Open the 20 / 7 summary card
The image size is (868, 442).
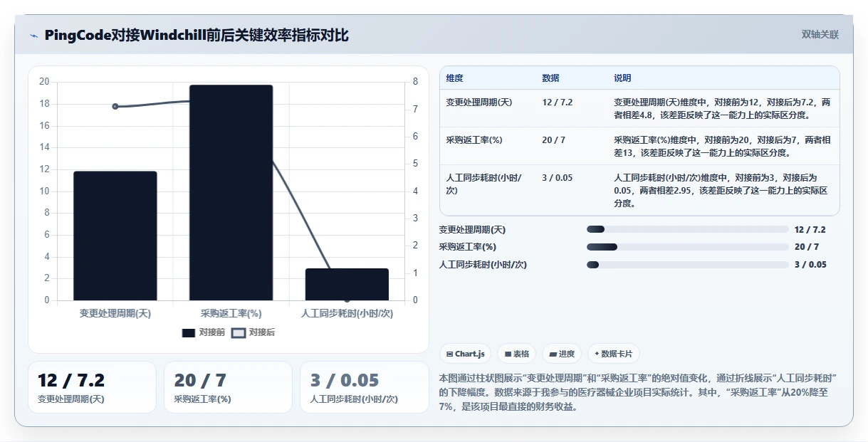coord(228,387)
